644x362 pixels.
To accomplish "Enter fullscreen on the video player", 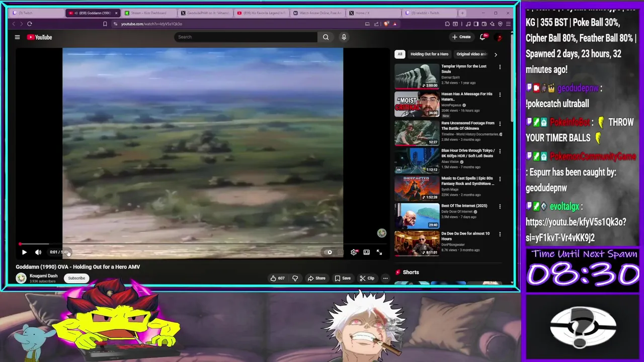I will pos(379,252).
